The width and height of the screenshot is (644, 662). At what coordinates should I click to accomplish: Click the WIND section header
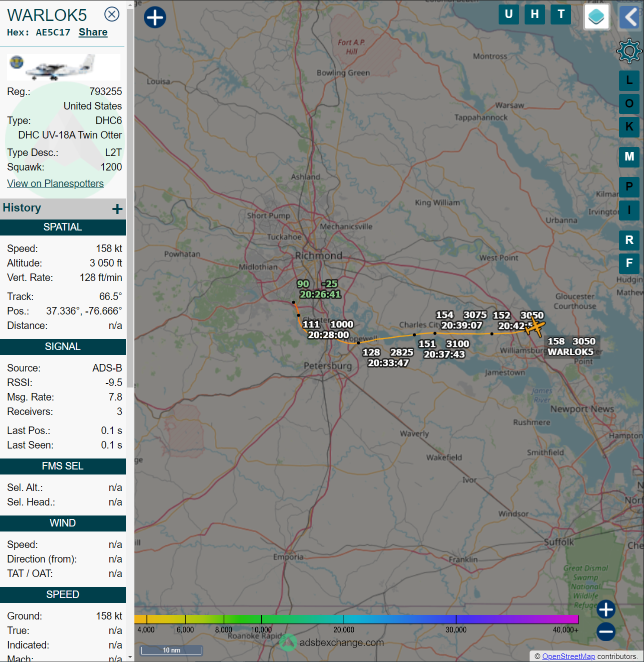point(63,523)
